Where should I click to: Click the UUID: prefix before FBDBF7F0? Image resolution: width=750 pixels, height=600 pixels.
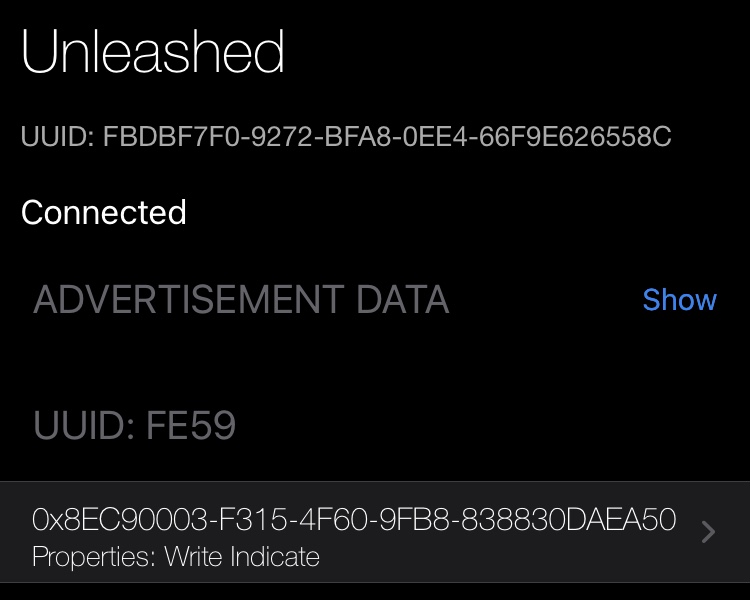coord(57,137)
